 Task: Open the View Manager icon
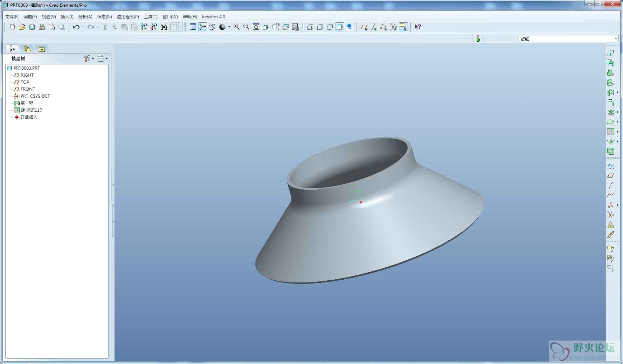296,27
